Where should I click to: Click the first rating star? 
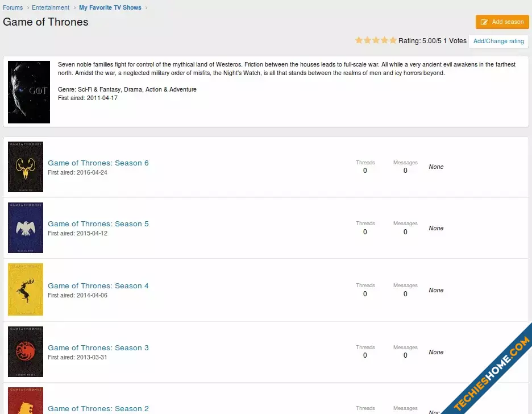359,40
